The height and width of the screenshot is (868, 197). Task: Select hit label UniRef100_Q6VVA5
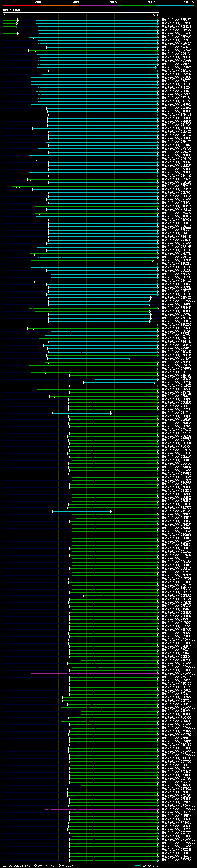tap(176, 315)
